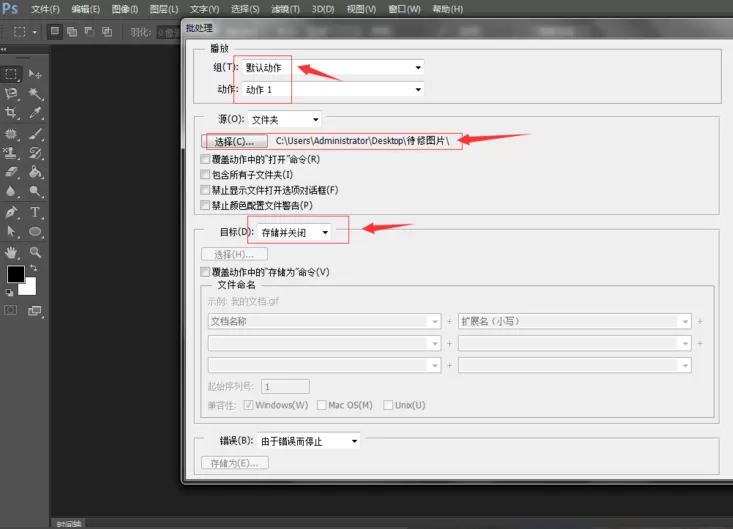Toggle Windows(W) compatibility checkbox

248,405
